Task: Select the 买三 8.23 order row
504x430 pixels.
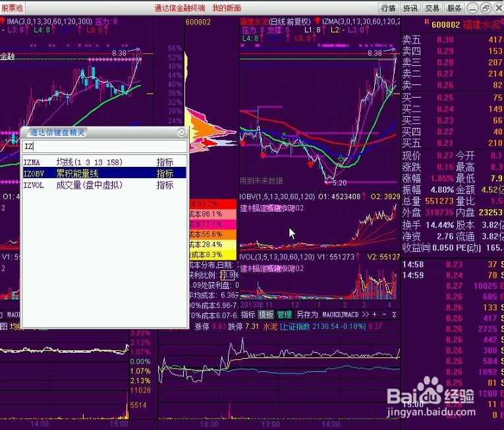Action: click(x=452, y=121)
